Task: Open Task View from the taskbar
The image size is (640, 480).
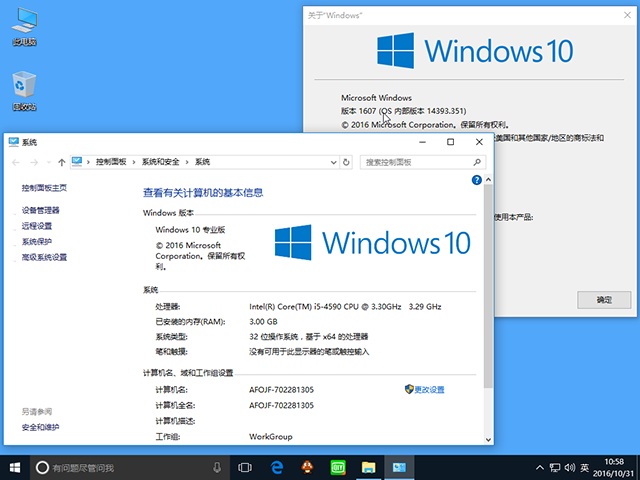Action: click(x=245, y=467)
